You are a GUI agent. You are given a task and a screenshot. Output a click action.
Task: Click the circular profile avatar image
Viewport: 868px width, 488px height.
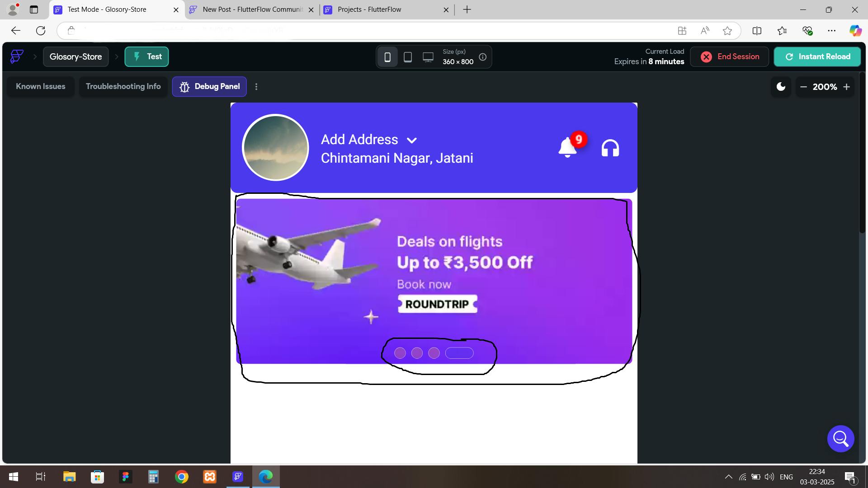click(x=275, y=147)
